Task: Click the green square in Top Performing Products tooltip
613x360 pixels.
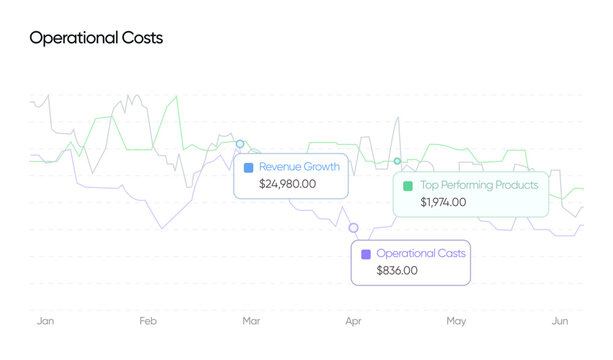Action: [408, 186]
